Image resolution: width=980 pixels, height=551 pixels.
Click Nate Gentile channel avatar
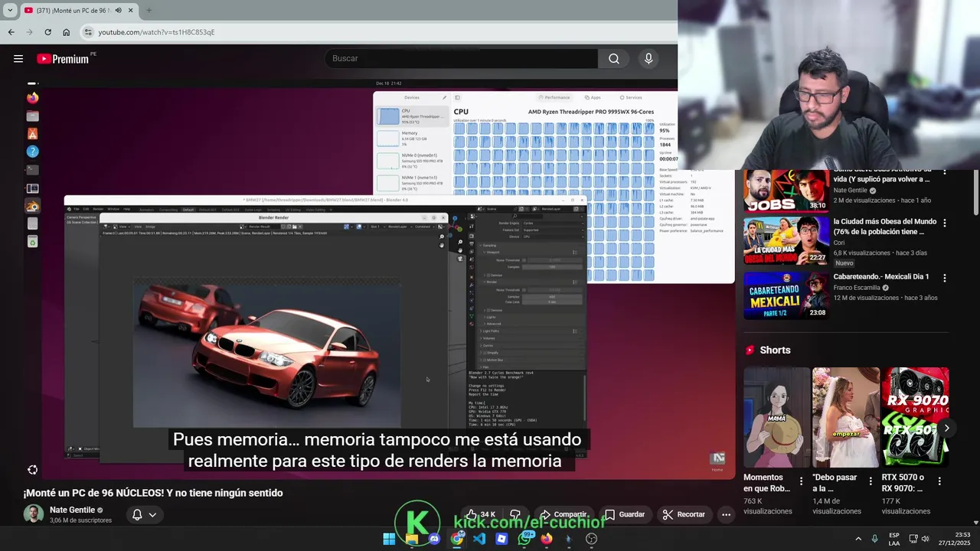[33, 514]
